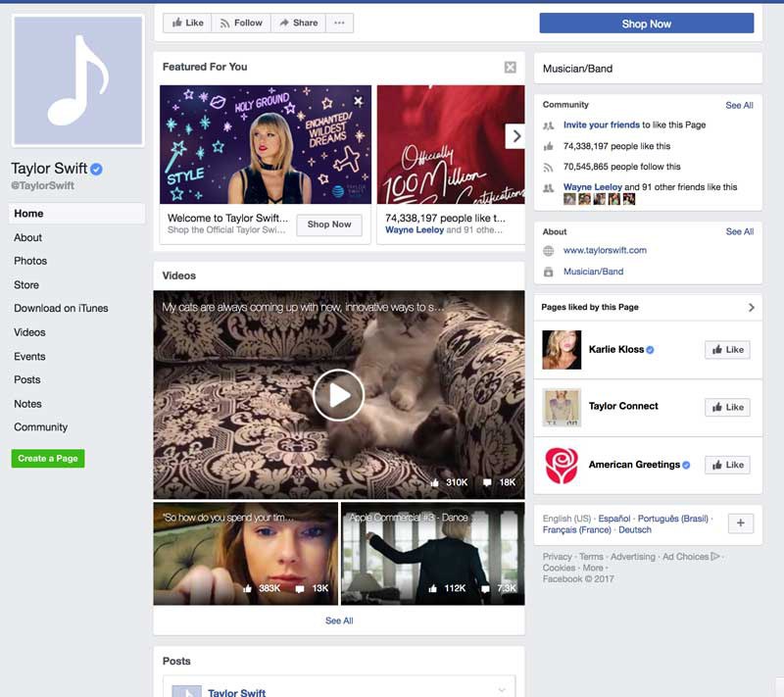Go to the Store section
784x697 pixels.
tap(26, 285)
